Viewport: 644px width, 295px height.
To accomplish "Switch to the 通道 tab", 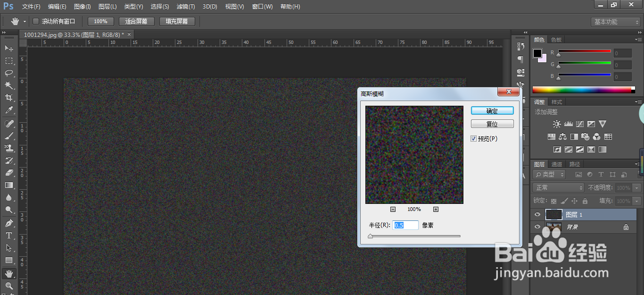I will (557, 164).
